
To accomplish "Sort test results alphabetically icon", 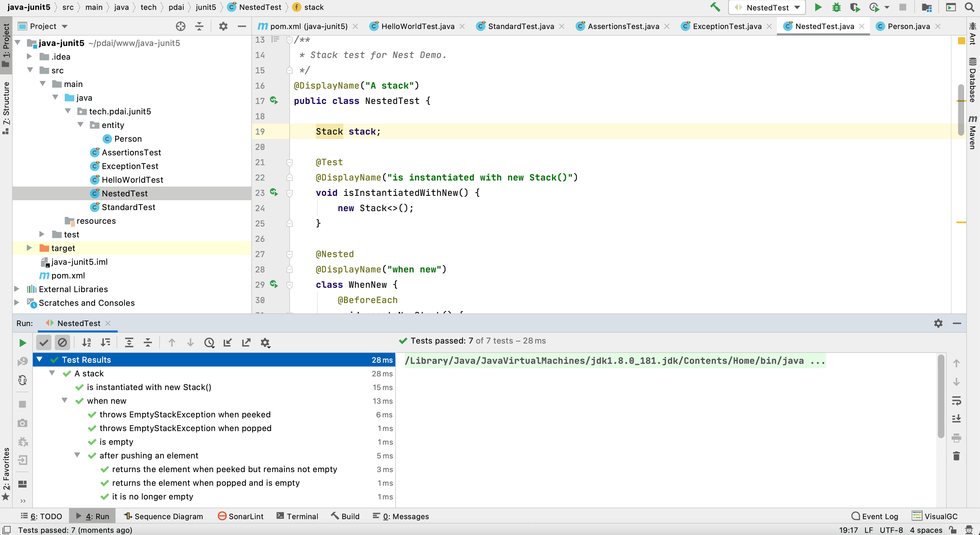I will coord(86,343).
